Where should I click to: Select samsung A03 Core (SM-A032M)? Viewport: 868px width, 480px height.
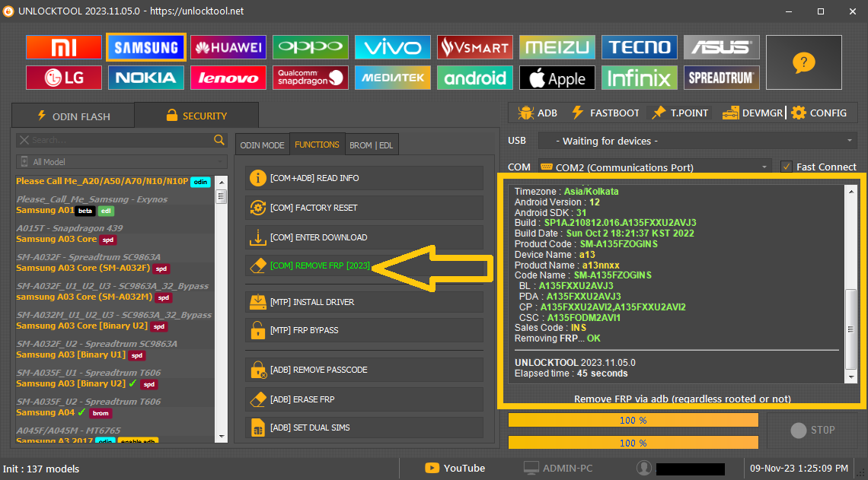(x=84, y=297)
